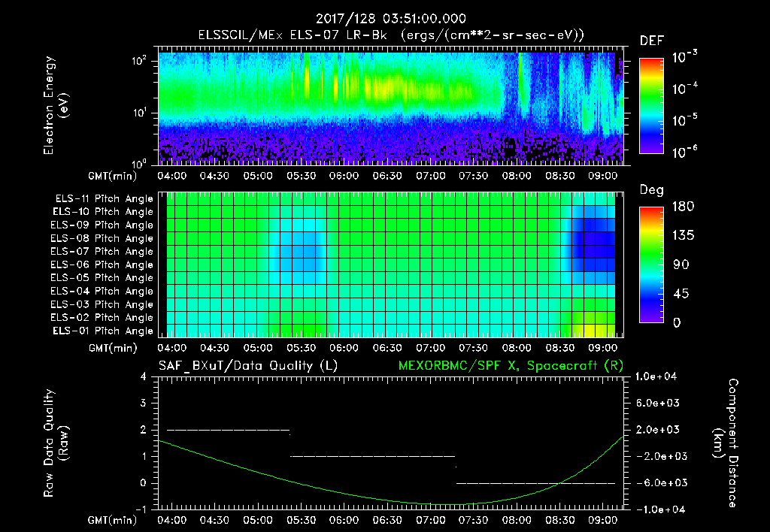Click the Component Distance (km) axis label

[726, 443]
